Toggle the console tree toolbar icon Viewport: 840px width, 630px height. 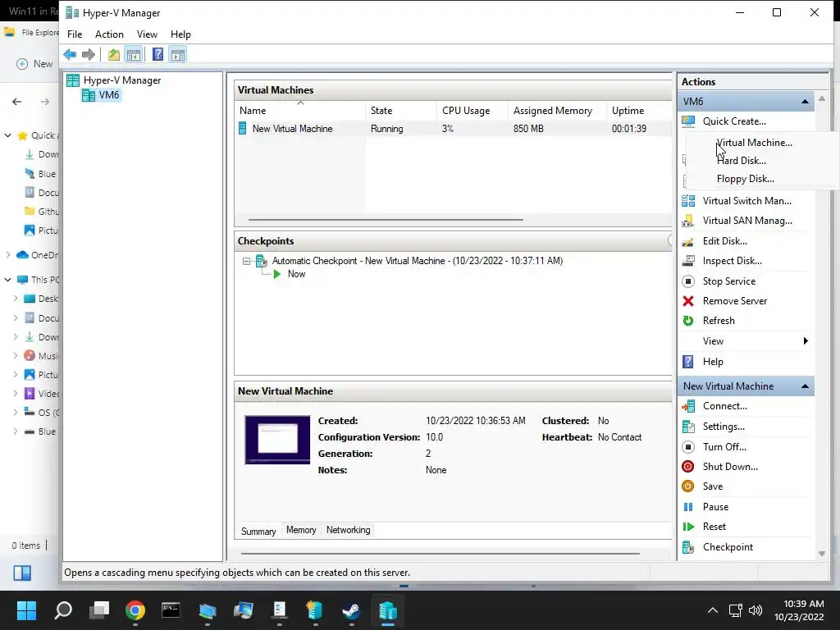(x=134, y=54)
